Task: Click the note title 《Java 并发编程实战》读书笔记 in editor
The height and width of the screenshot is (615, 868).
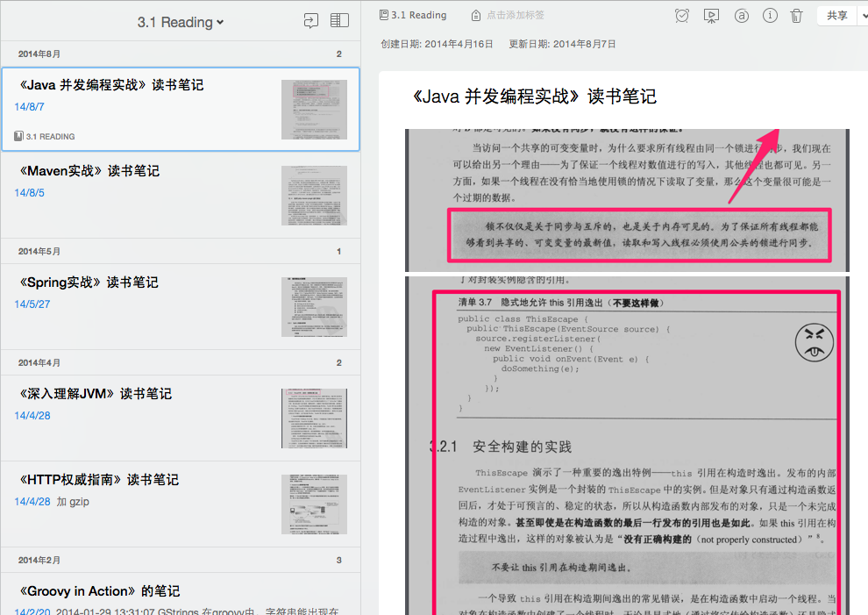Action: pos(534,97)
